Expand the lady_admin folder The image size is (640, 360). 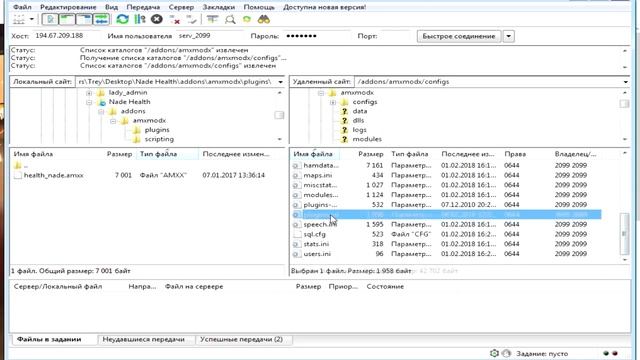(89, 93)
